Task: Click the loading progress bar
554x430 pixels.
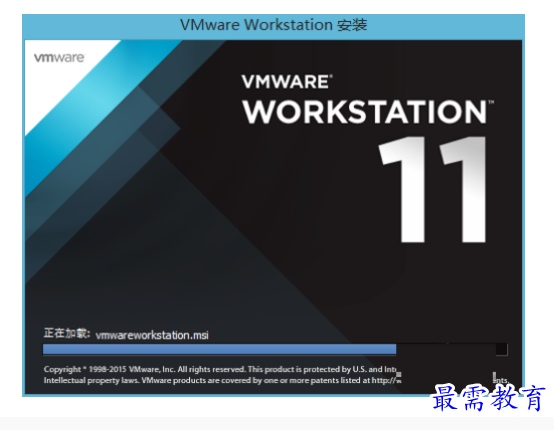Action: 275,349
